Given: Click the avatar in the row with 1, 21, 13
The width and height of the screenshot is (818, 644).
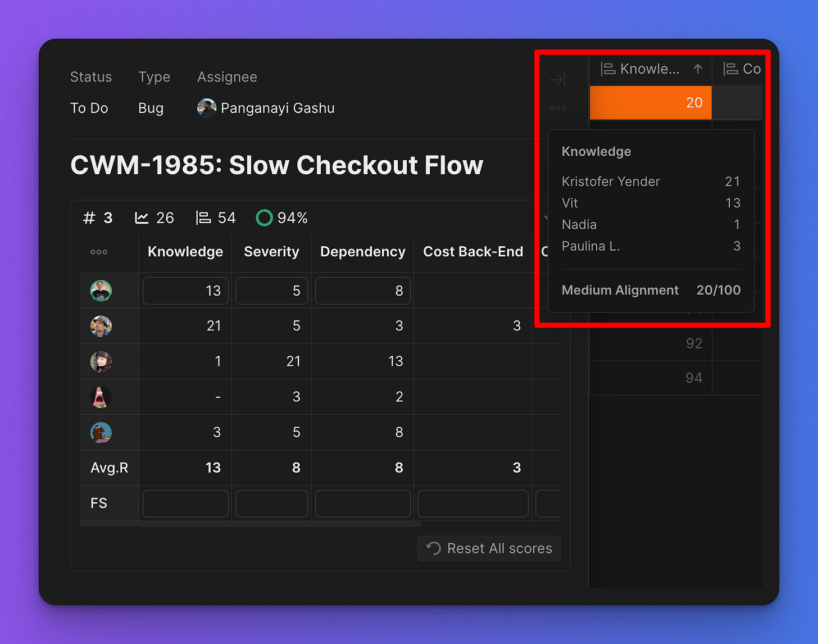Looking at the screenshot, I should coord(101,361).
